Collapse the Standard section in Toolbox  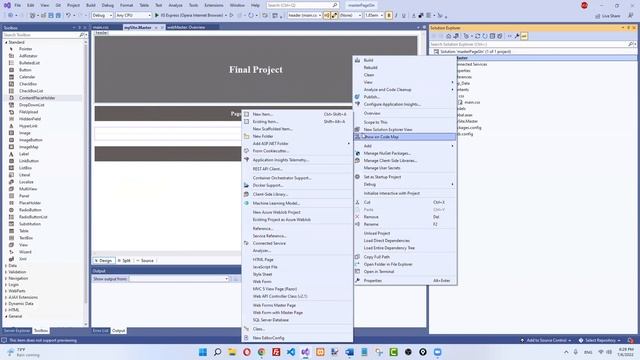click(6, 42)
